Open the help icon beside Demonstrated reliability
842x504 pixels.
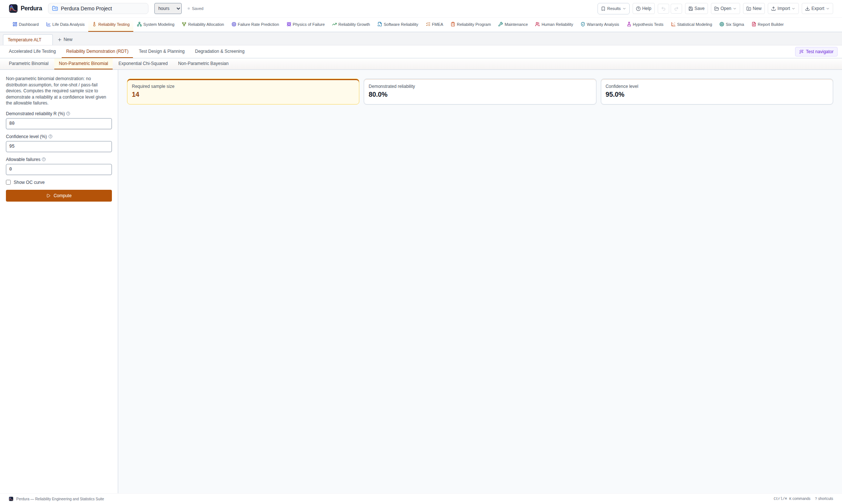[x=68, y=114]
